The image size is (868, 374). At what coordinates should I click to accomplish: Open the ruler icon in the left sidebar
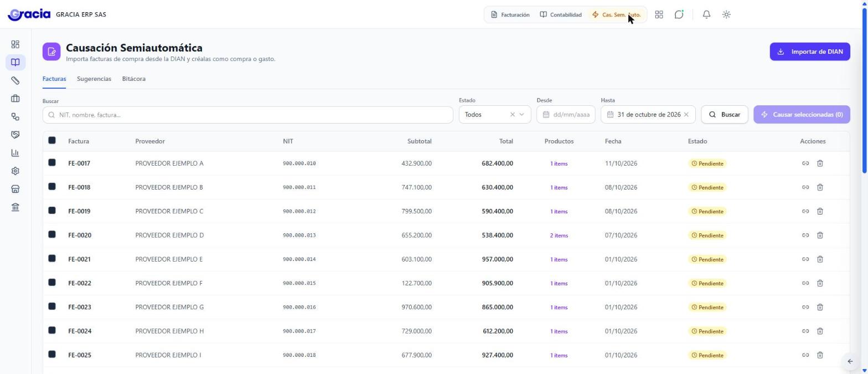(x=15, y=81)
